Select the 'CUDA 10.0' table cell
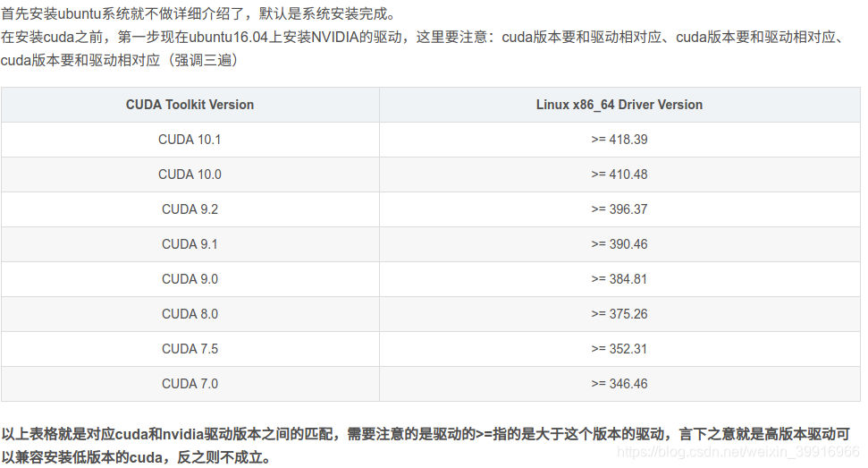The height and width of the screenshot is (468, 868). point(190,174)
